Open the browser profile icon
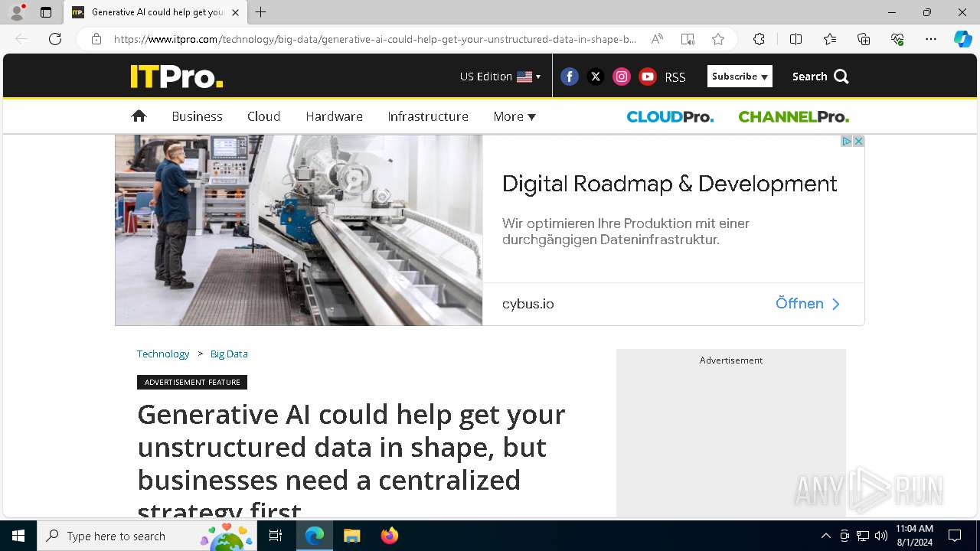The image size is (980, 551). click(17, 12)
